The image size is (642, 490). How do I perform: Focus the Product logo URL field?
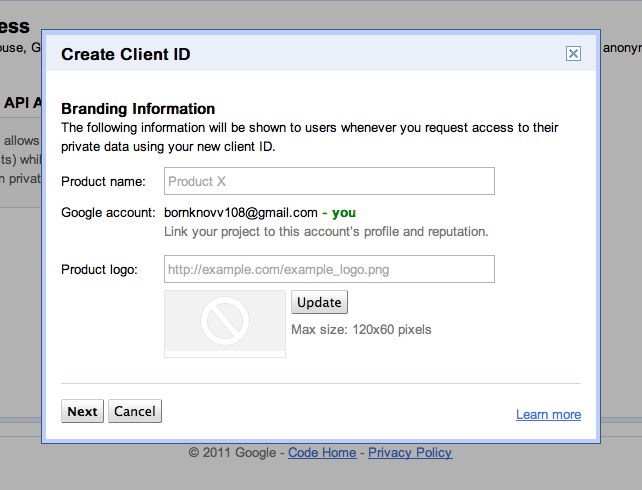(329, 269)
